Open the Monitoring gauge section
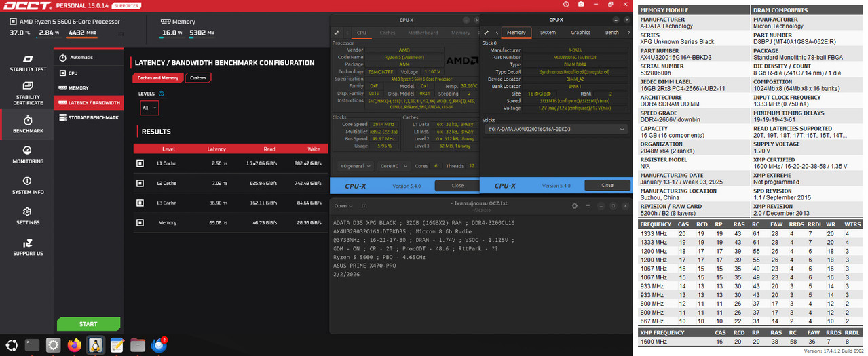The width and height of the screenshot is (868, 356). coord(27,155)
